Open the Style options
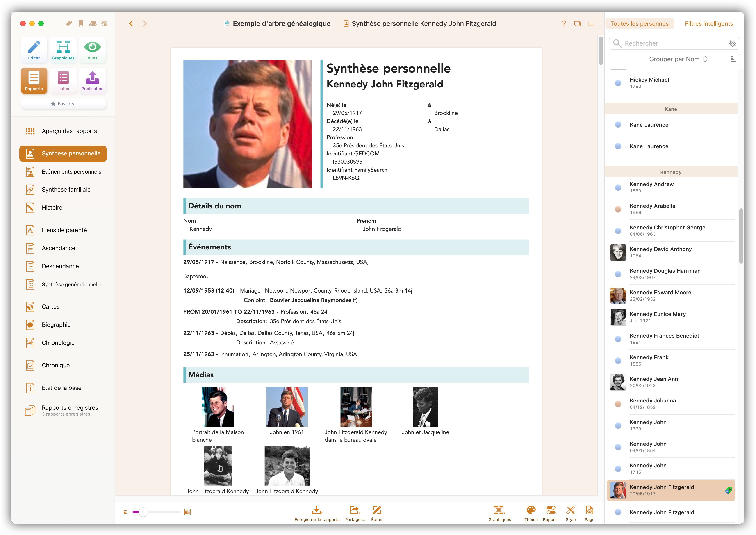The height and width of the screenshot is (535, 756). coord(571,513)
